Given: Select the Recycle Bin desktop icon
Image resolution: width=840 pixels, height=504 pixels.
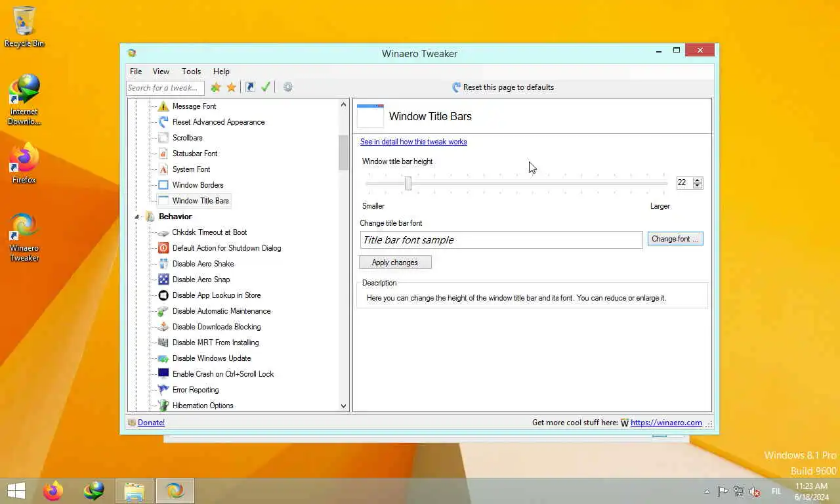Looking at the screenshot, I should tap(24, 27).
